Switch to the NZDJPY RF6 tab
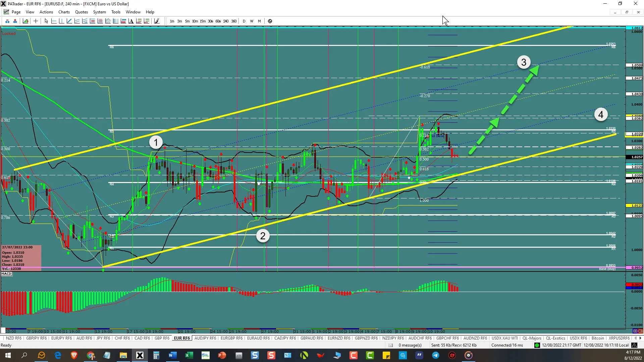 click(393, 338)
